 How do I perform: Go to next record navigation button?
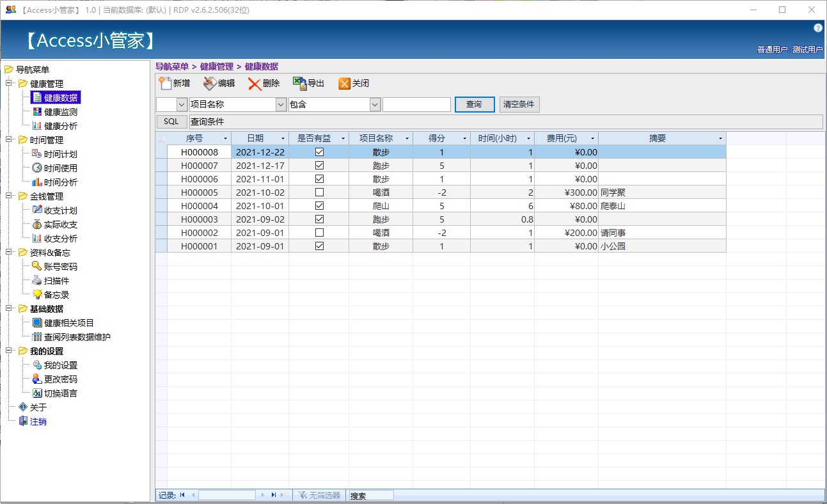pyautogui.click(x=263, y=495)
